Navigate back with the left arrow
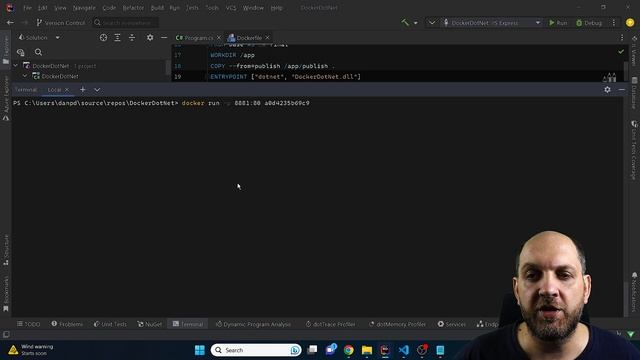Screen dimensions: 640x360 tap(10, 23)
